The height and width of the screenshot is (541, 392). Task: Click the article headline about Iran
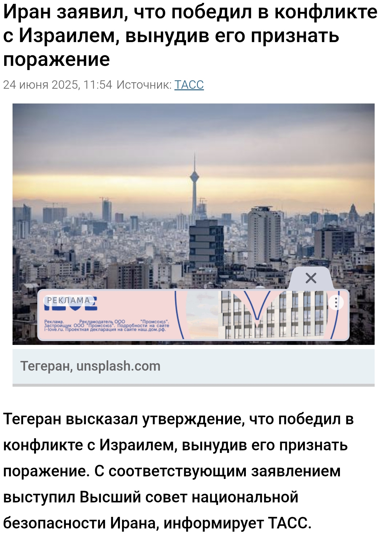(190, 35)
